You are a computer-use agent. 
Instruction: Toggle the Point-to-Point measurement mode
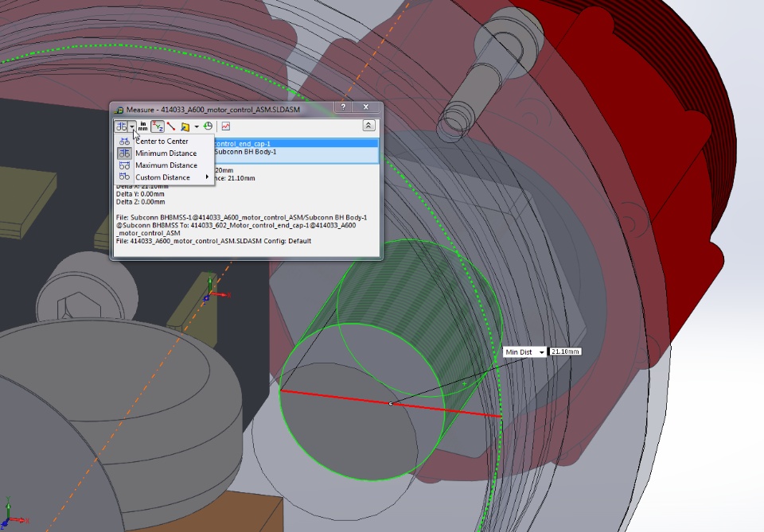click(x=171, y=126)
